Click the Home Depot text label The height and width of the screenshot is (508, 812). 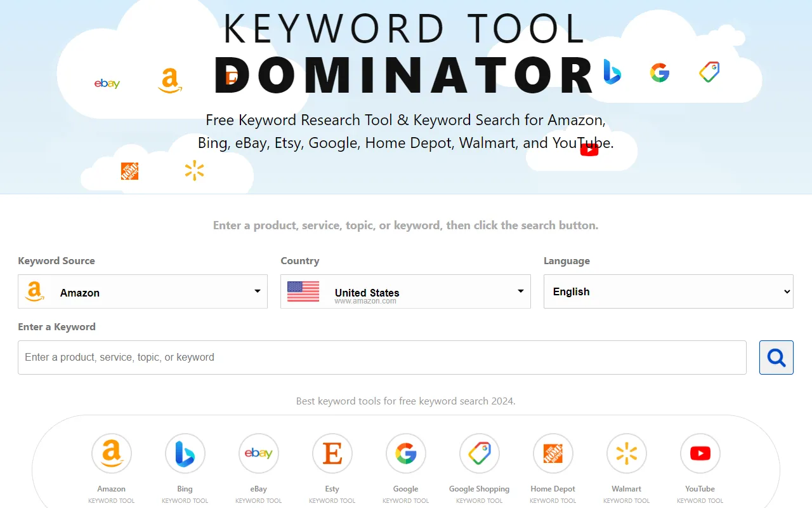click(553, 489)
